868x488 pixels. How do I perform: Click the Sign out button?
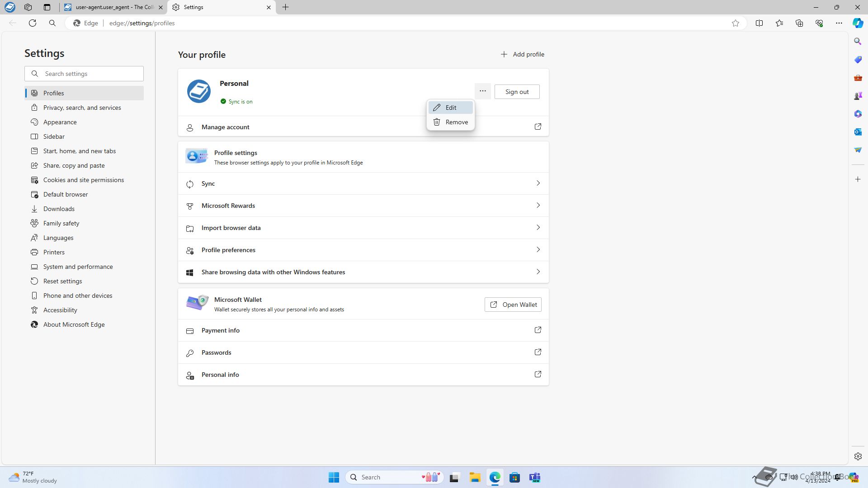(517, 92)
